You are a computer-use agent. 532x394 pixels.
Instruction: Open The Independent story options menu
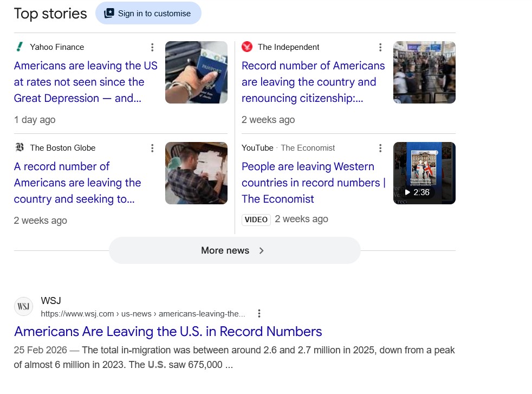pos(380,47)
